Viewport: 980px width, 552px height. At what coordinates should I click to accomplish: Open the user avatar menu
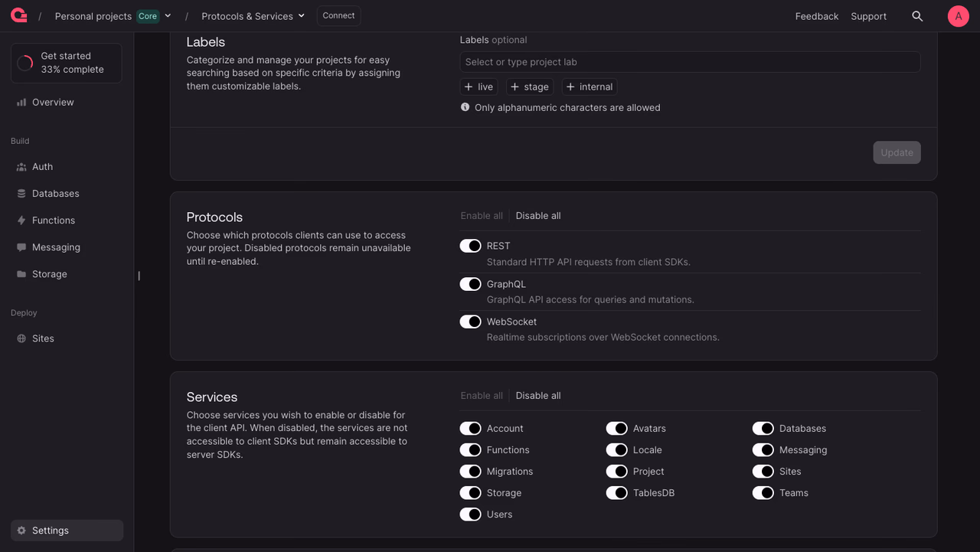point(959,16)
